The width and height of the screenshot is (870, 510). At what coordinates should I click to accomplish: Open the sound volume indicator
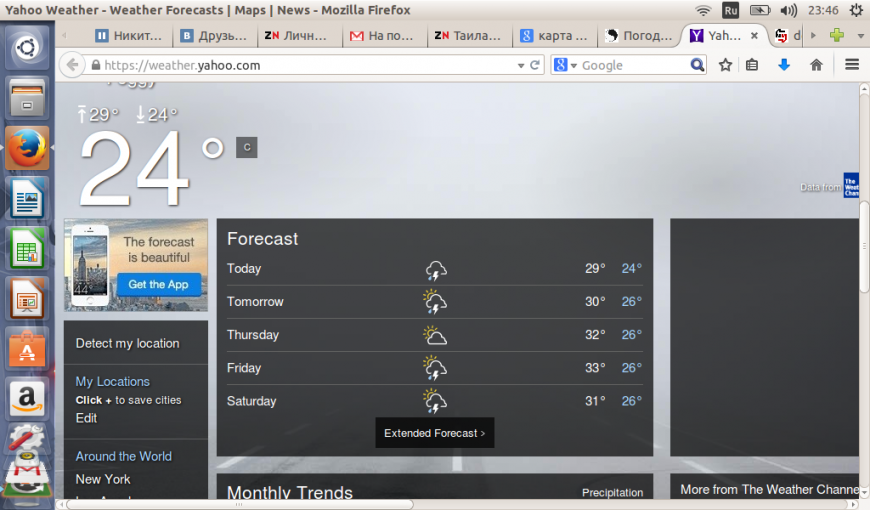788,10
